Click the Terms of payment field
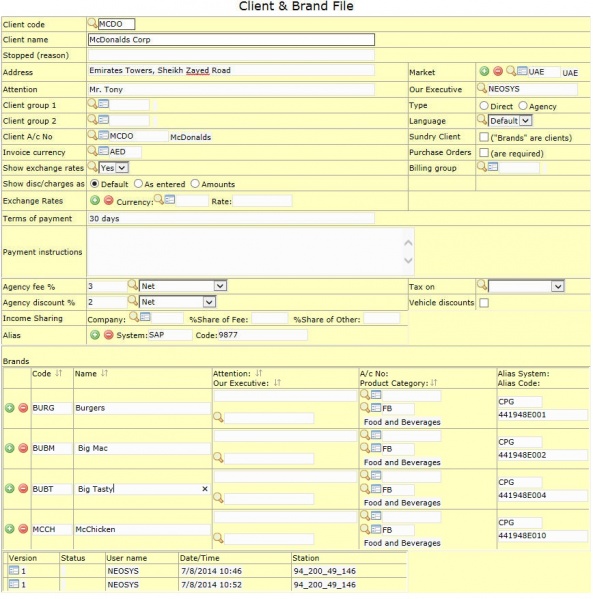The width and height of the screenshot is (593, 599). click(x=231, y=218)
